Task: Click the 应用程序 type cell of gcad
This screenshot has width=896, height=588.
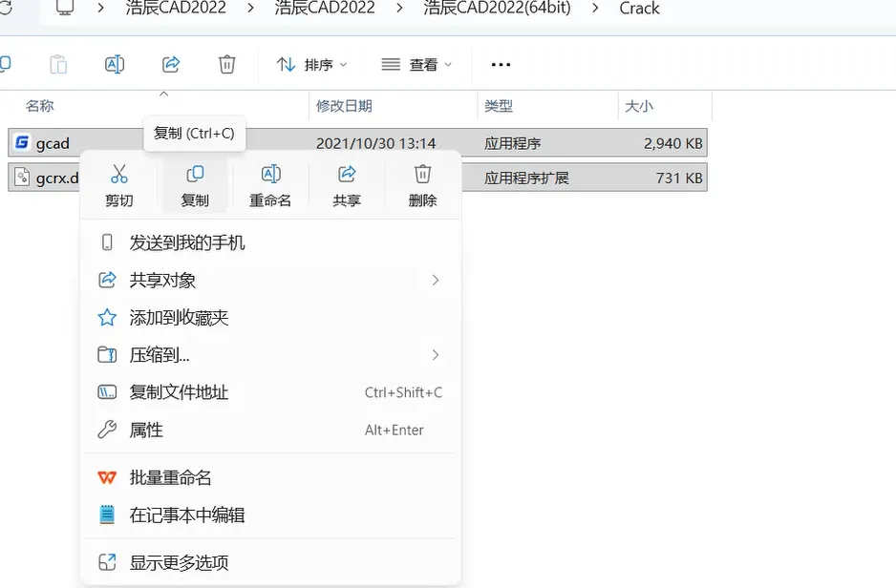Action: pos(512,143)
